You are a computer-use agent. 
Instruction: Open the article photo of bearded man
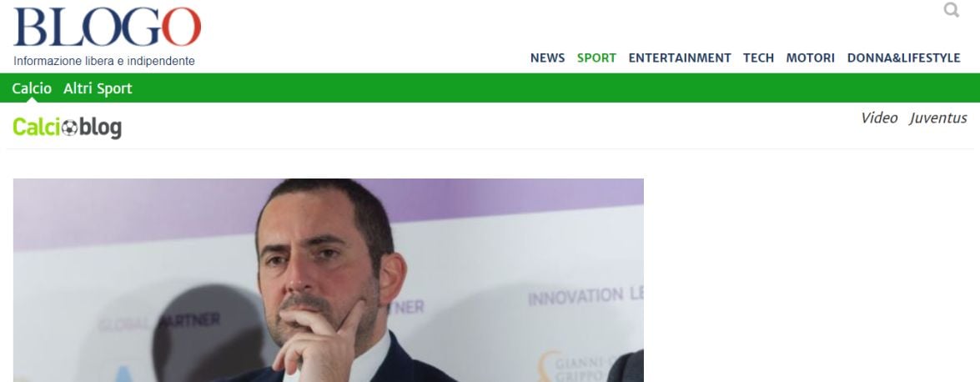pyautogui.click(x=328, y=280)
